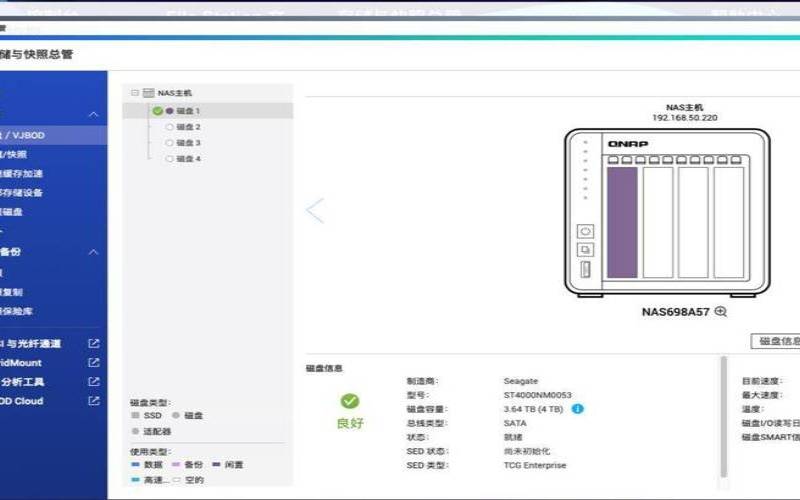The width and height of the screenshot is (800, 500).
Task: Click the SSD legend swatch
Action: [x=135, y=415]
